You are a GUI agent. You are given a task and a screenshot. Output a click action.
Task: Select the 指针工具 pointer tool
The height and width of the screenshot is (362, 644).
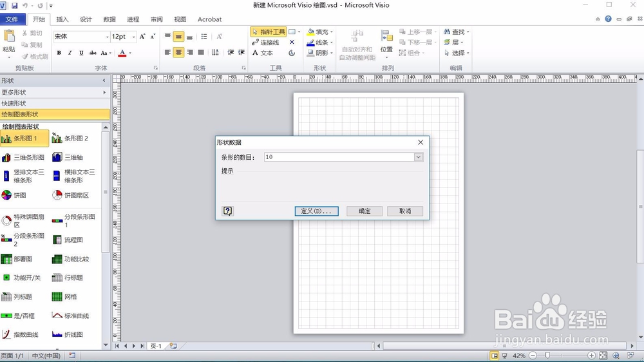pyautogui.click(x=268, y=32)
